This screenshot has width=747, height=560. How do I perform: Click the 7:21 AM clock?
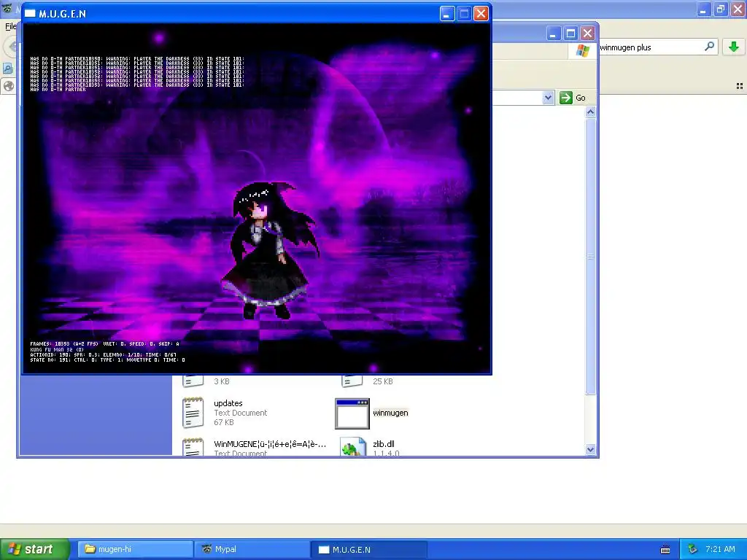[x=720, y=549]
